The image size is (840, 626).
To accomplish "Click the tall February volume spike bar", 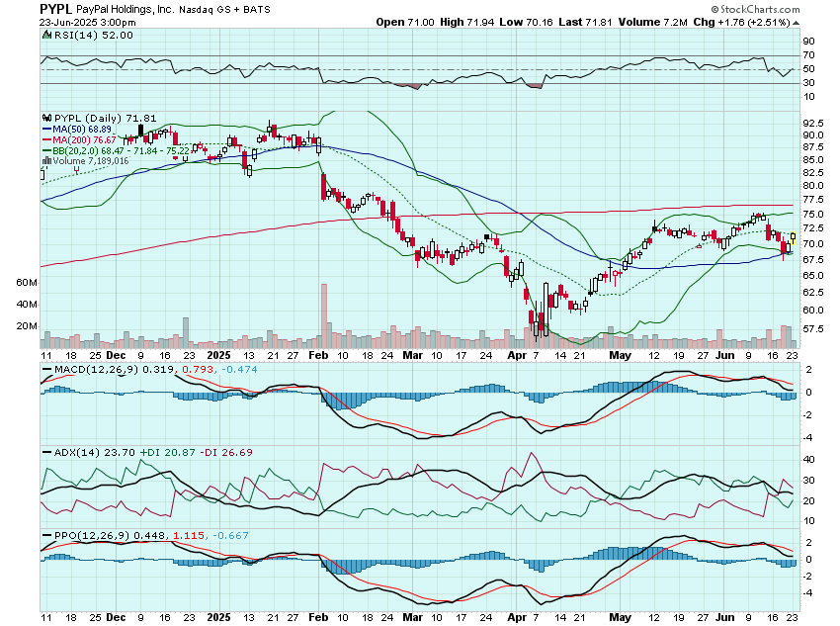I will 323,316.
